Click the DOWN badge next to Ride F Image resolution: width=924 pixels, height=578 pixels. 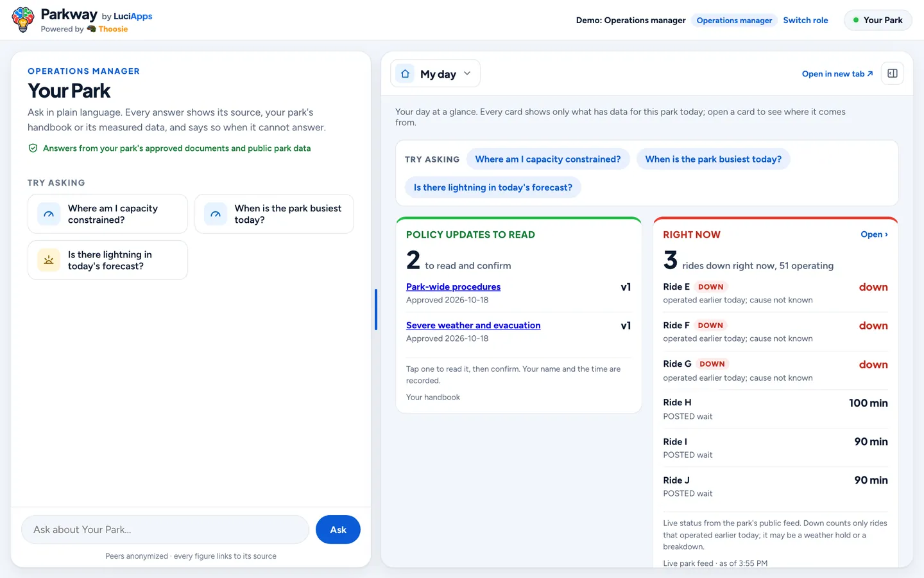710,326
